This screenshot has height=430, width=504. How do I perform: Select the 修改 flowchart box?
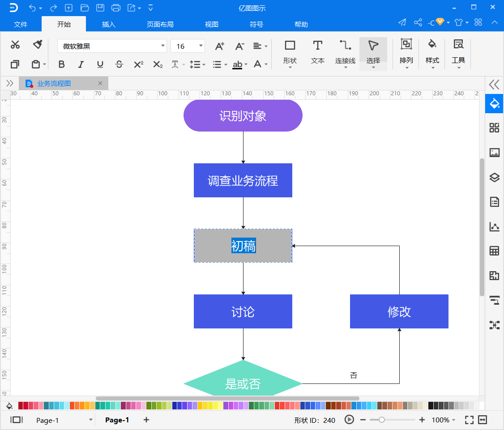[x=399, y=311]
